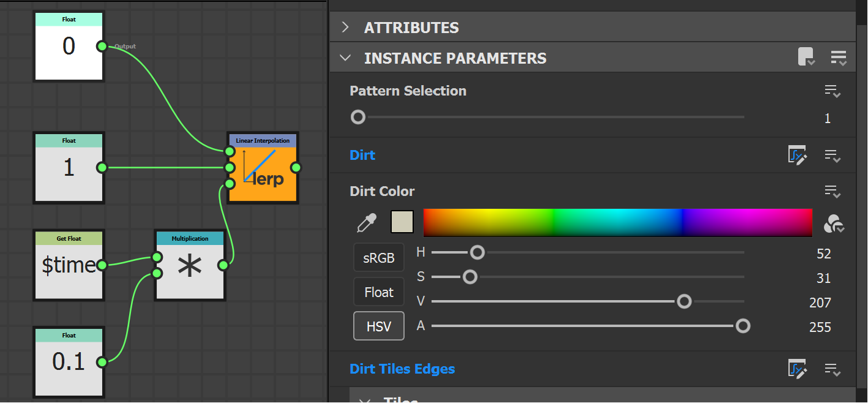Toggle Float color value mode

pos(379,292)
